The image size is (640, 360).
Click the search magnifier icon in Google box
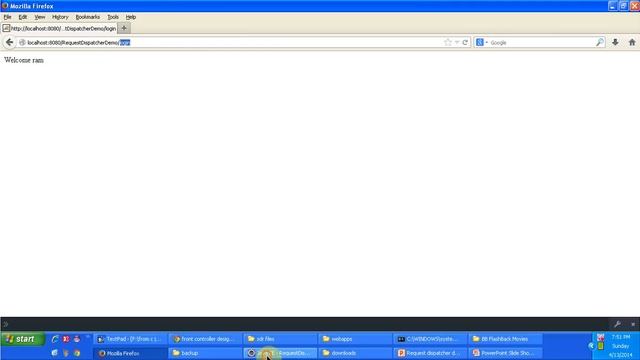click(600, 42)
